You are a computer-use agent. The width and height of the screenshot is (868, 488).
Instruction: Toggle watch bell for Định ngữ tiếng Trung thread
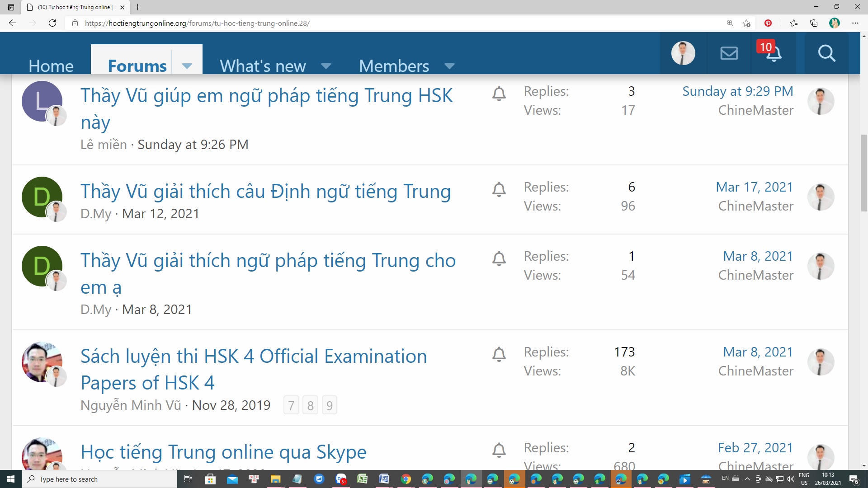point(499,189)
